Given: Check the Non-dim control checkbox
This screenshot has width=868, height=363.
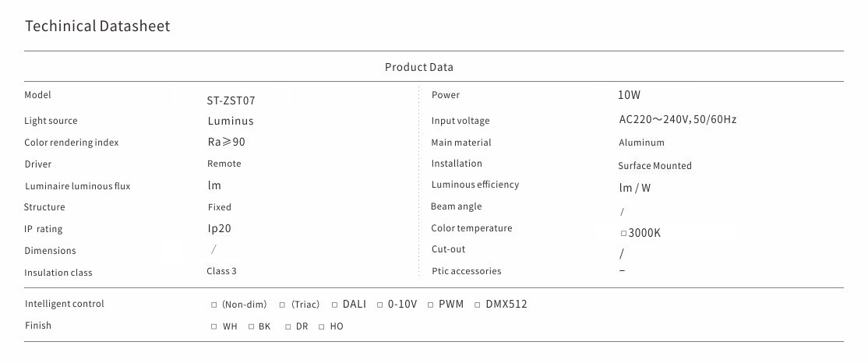Looking at the screenshot, I should 214,305.
